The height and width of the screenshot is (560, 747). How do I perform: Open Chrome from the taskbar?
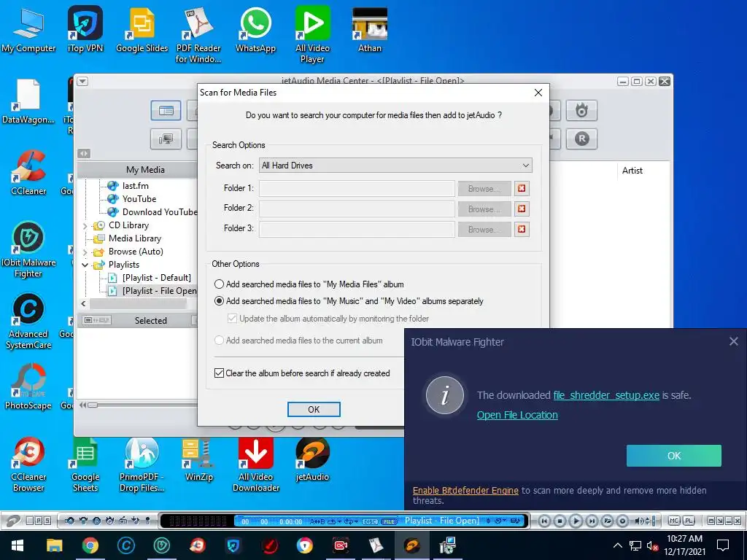90,545
